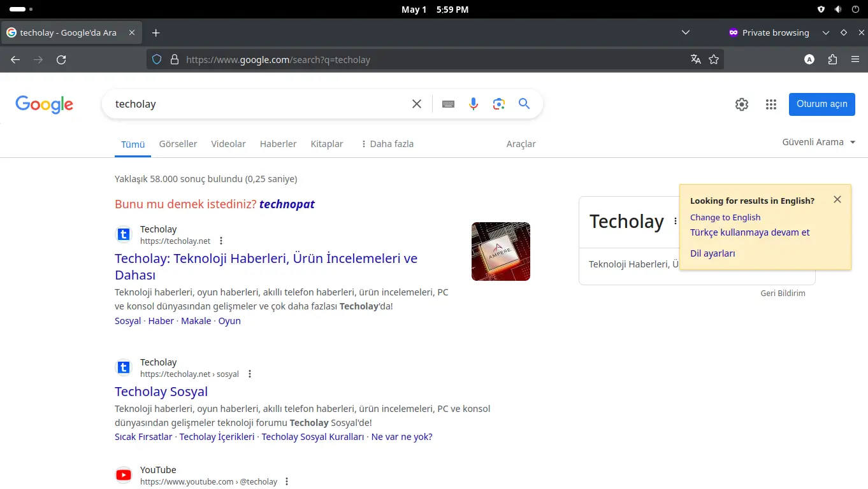Open the browser hamburger menu
Screen dimensions: 868x489
point(855,59)
